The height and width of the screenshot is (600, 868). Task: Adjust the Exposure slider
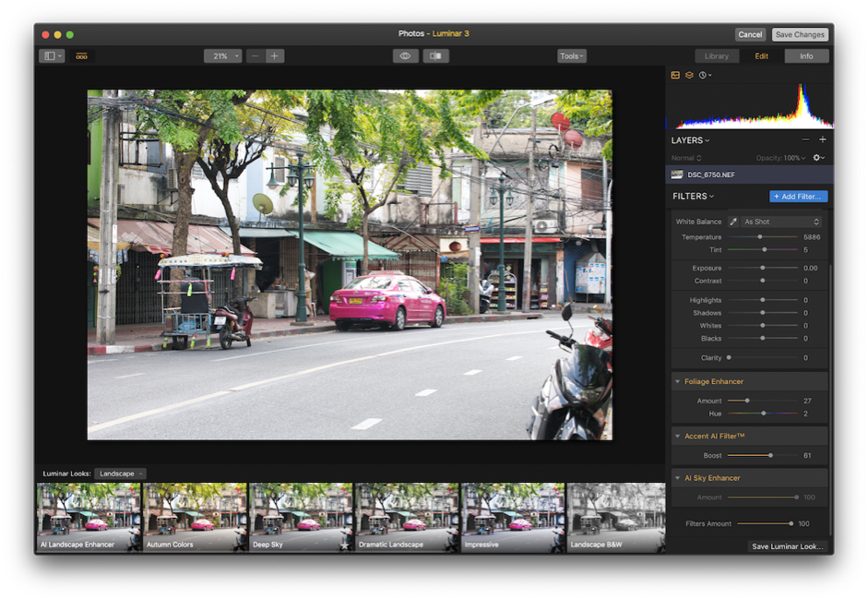762,268
